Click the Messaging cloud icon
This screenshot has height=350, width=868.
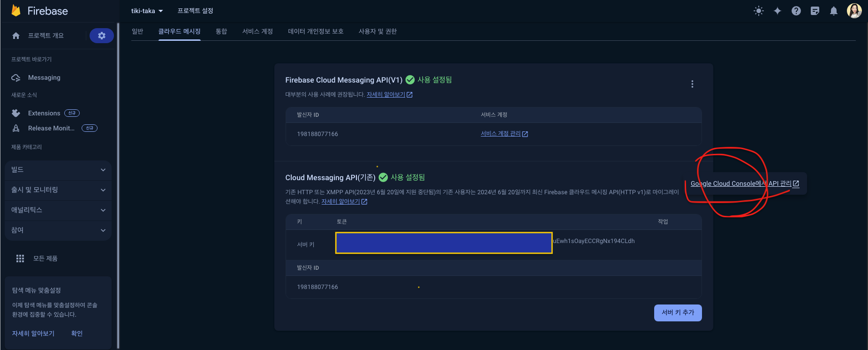click(16, 78)
